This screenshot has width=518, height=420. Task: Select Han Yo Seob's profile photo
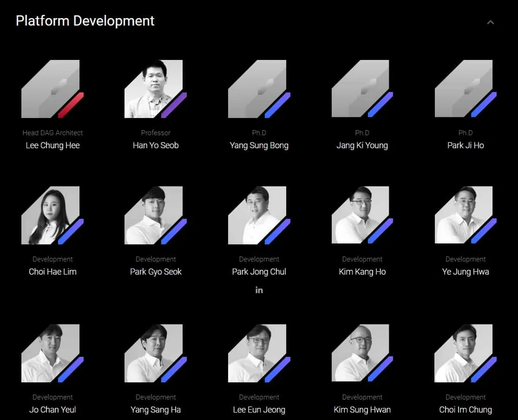pyautogui.click(x=155, y=89)
